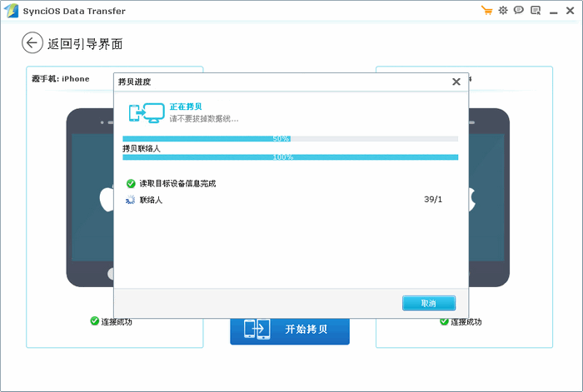Screen dimensions: 583x392
Task: Click the target phone image
Action: (489, 197)
